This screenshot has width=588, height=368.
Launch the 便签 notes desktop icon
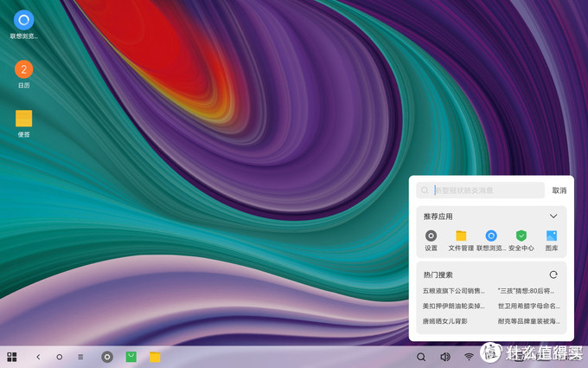point(24,119)
